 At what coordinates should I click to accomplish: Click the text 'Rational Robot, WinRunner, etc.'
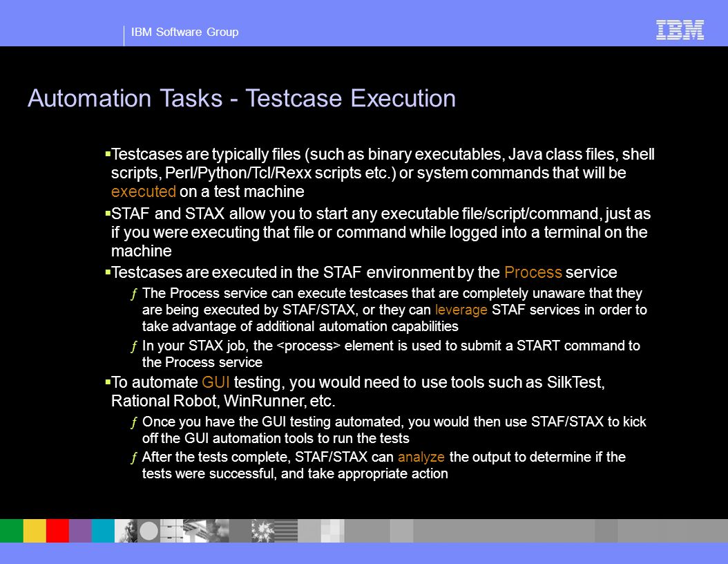click(223, 401)
